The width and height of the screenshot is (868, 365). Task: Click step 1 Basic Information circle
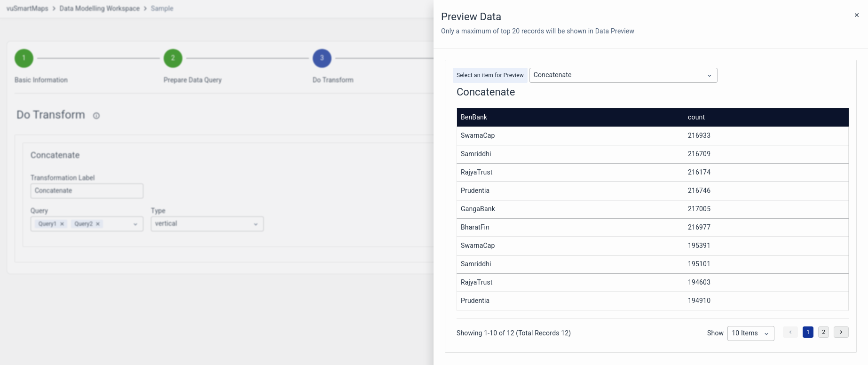[x=24, y=58]
